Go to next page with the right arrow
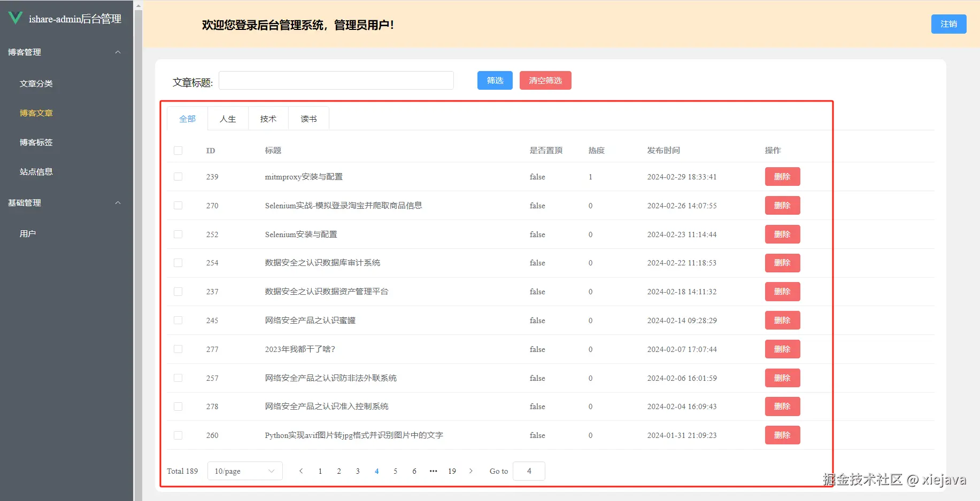Image resolution: width=980 pixels, height=501 pixels. pos(471,471)
